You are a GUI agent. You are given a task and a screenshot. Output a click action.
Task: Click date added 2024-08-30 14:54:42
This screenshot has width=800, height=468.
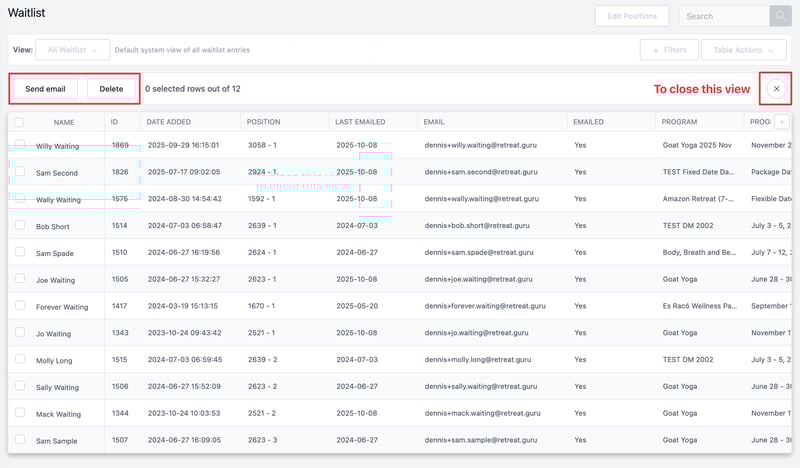[x=185, y=199]
